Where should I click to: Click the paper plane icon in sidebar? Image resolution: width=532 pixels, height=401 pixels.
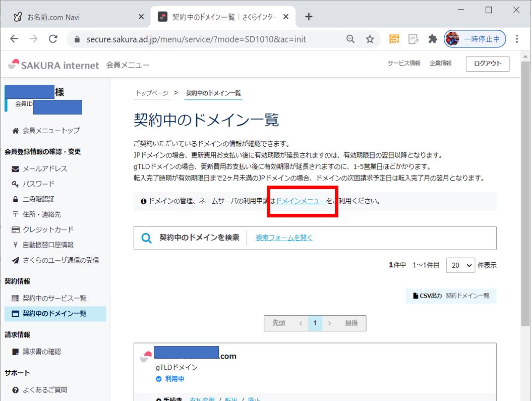(x=15, y=260)
